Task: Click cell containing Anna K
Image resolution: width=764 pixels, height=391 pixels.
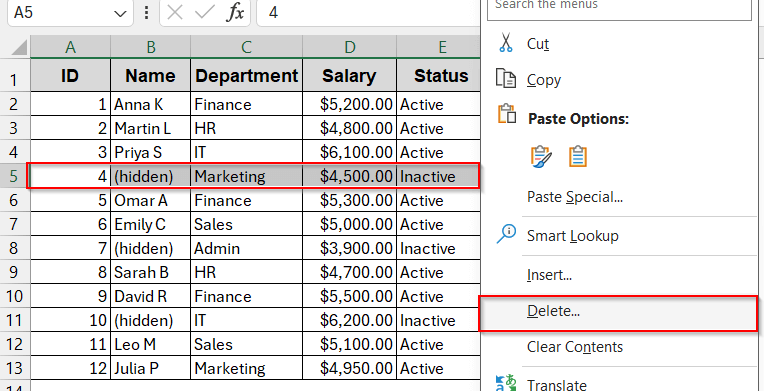Action: click(151, 104)
